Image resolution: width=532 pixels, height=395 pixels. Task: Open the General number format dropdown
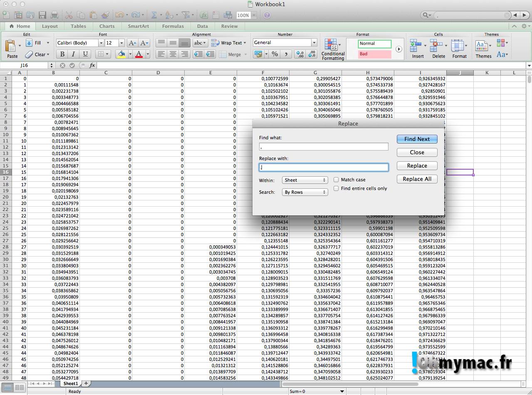tap(314, 42)
